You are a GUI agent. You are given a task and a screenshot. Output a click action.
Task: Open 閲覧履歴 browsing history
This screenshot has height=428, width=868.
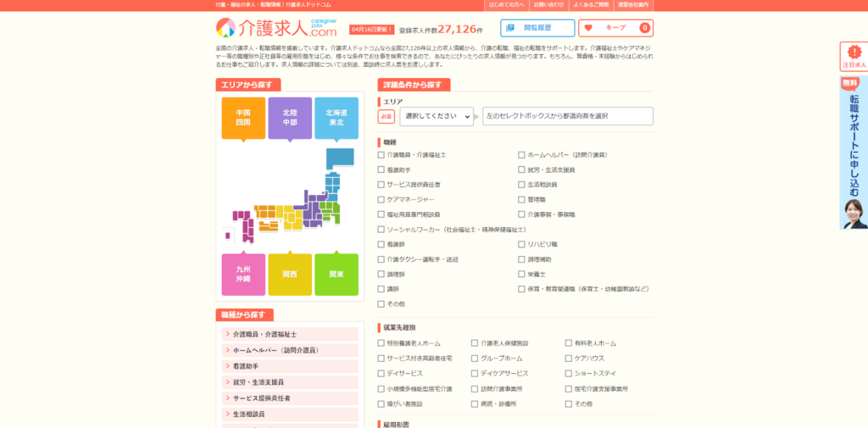coord(537,28)
